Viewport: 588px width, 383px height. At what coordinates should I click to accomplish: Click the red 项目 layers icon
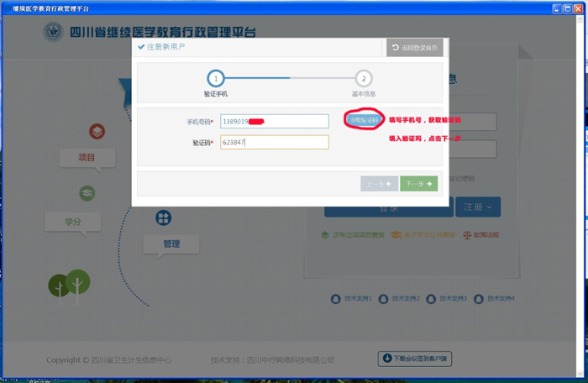pos(97,132)
